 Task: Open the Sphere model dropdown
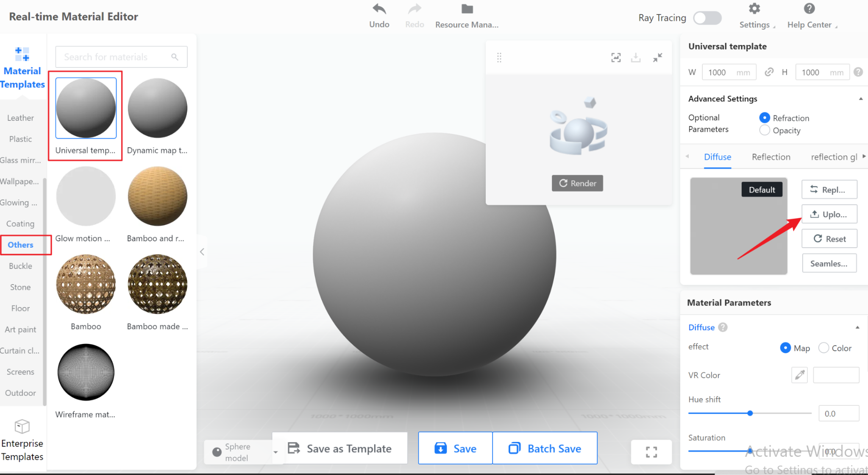[x=276, y=452]
